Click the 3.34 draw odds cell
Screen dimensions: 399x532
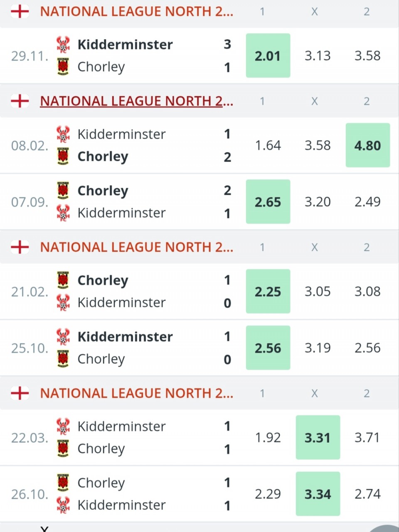coord(318,494)
